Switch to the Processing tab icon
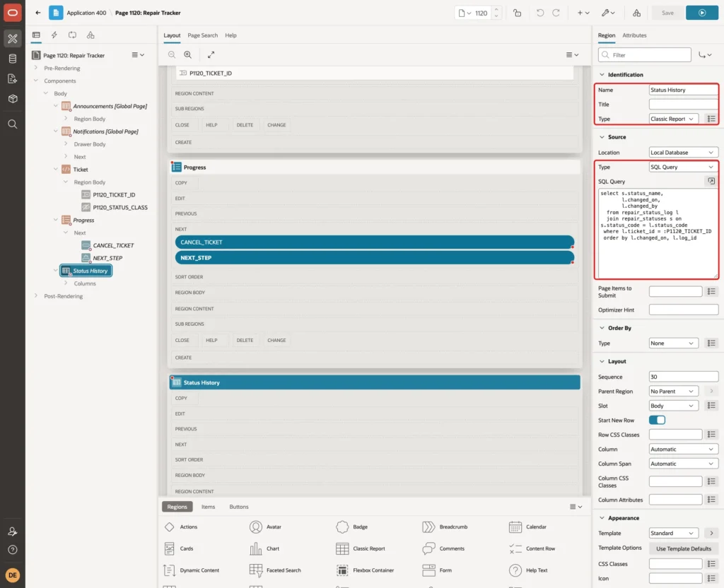The height and width of the screenshot is (588, 724). click(73, 35)
